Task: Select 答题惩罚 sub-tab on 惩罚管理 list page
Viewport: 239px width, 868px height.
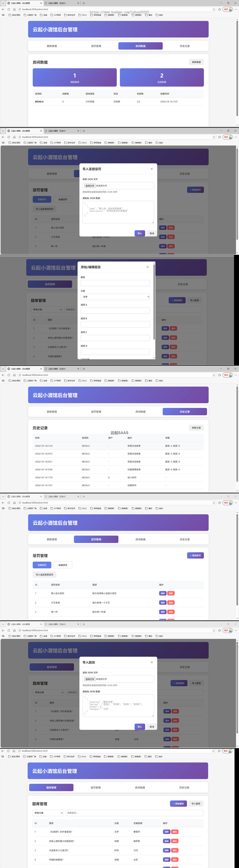Action: pyautogui.click(x=42, y=565)
